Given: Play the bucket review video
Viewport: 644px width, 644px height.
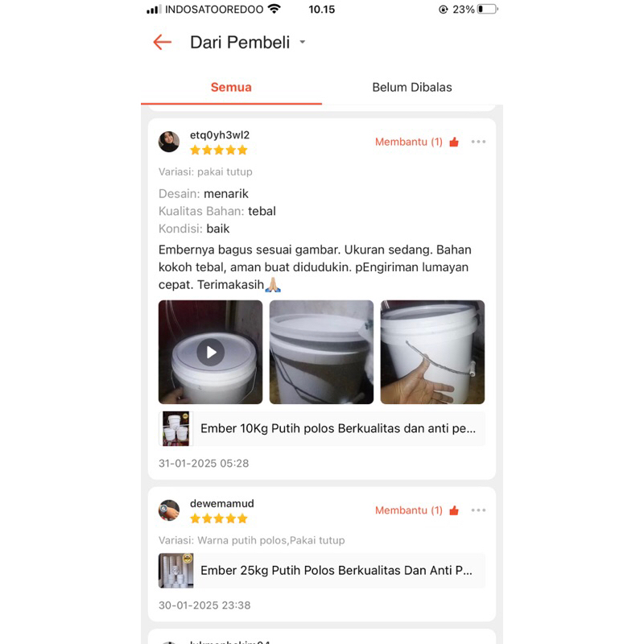Looking at the screenshot, I should (x=210, y=352).
